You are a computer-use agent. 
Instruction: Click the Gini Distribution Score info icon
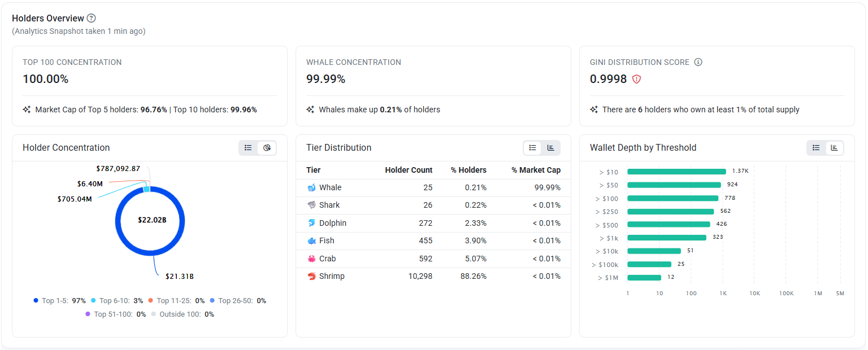pos(698,62)
